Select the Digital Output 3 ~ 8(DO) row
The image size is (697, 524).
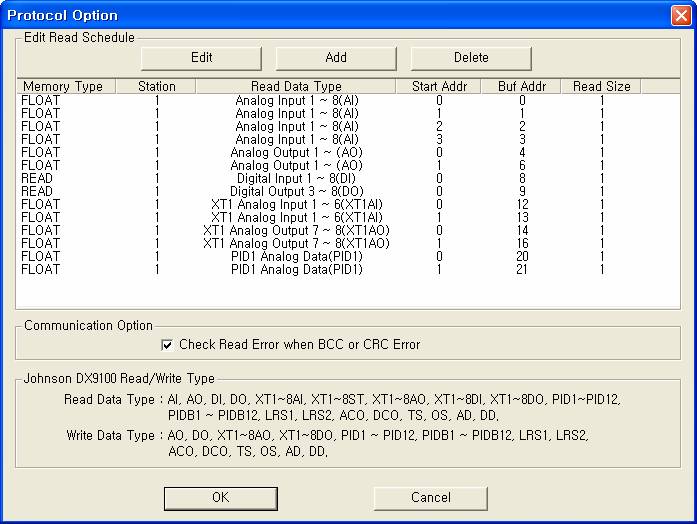point(295,191)
